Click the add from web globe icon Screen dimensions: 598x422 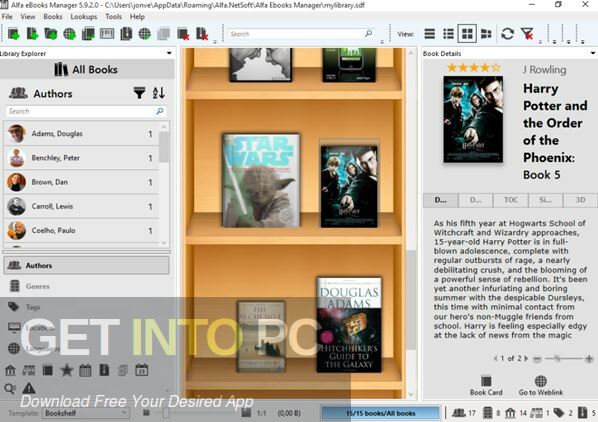pyautogui.click(x=69, y=34)
